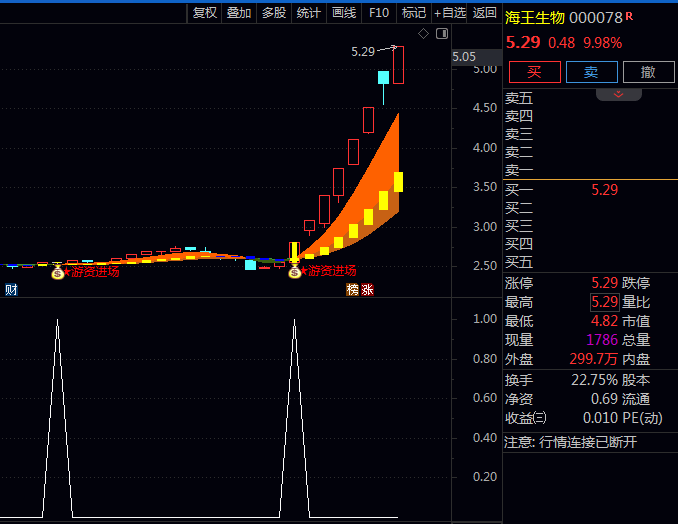678x524 pixels.
Task: Open the 统计 statistics option
Action: [309, 13]
